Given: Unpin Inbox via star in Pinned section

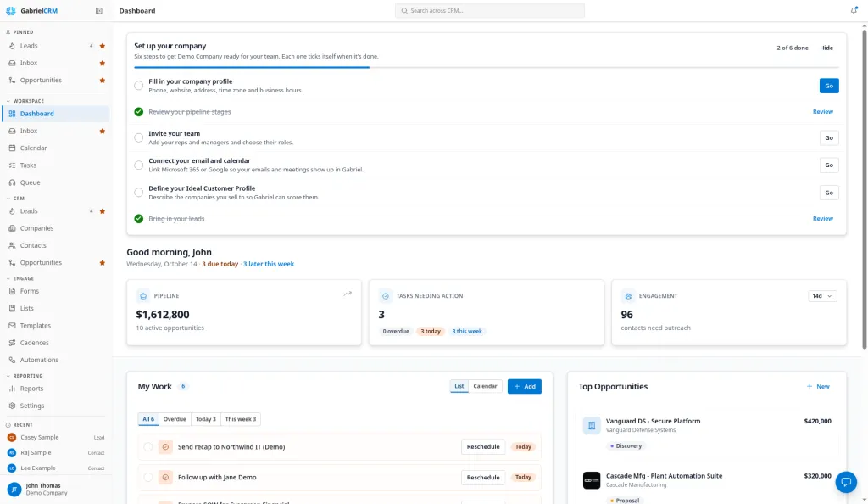Looking at the screenshot, I should (103, 63).
